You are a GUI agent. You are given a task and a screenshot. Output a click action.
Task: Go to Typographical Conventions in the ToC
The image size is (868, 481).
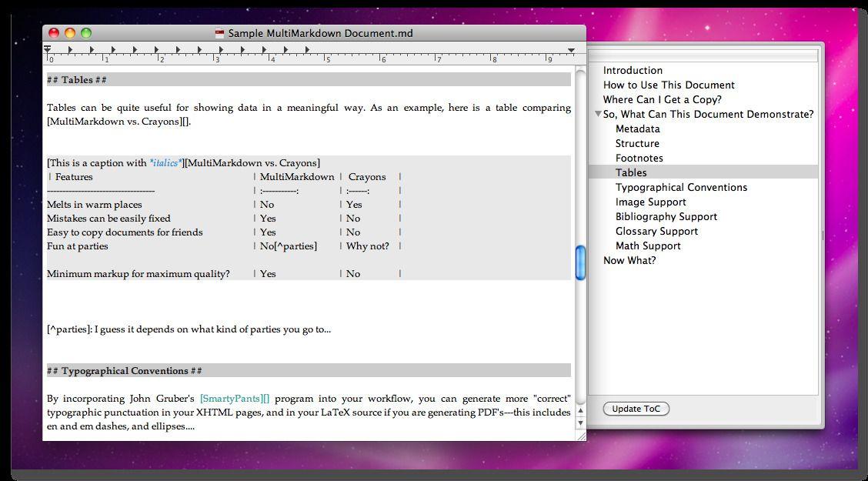pos(681,188)
